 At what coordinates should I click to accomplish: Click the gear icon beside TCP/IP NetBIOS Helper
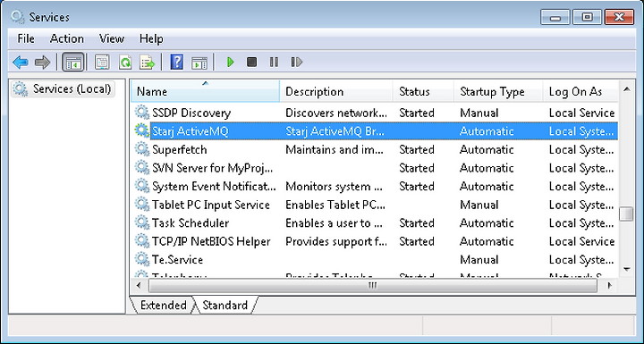coord(142,241)
